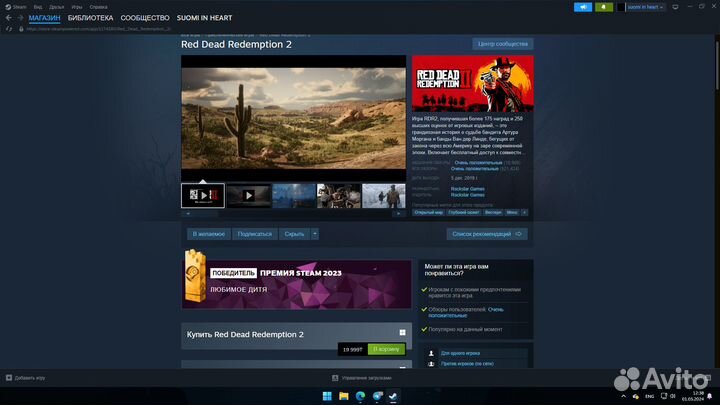Click the Подписаться button
This screenshot has width=720, height=405.
pos(255,234)
